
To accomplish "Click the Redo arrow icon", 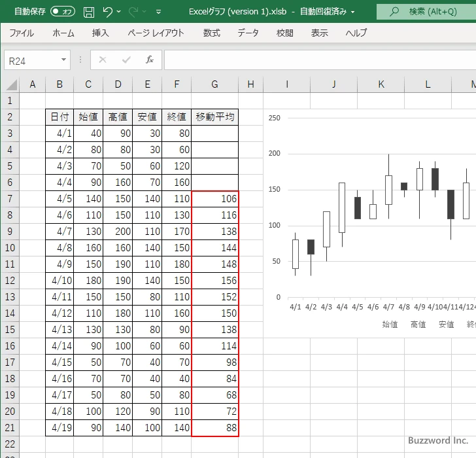I will pos(133,12).
